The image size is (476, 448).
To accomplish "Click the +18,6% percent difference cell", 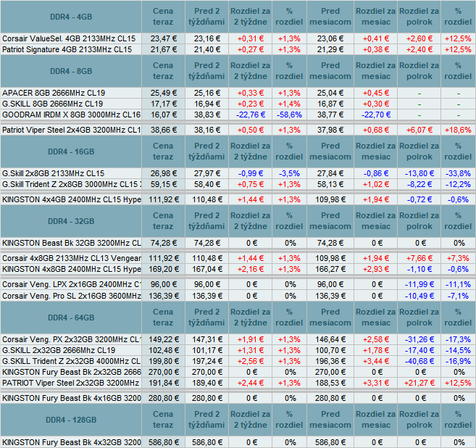I will click(x=457, y=130).
